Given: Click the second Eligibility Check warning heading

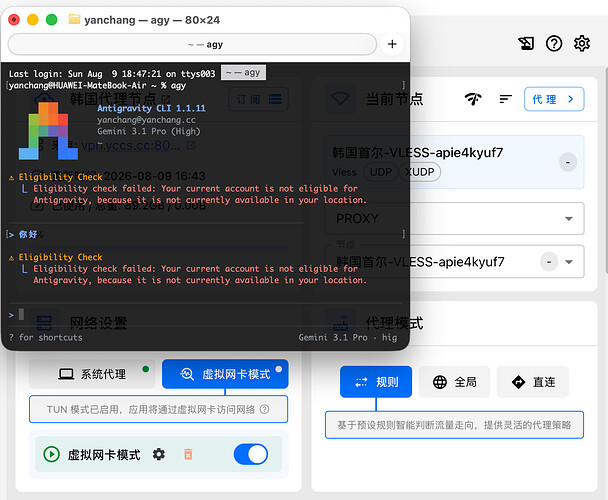Looking at the screenshot, I should point(60,257).
